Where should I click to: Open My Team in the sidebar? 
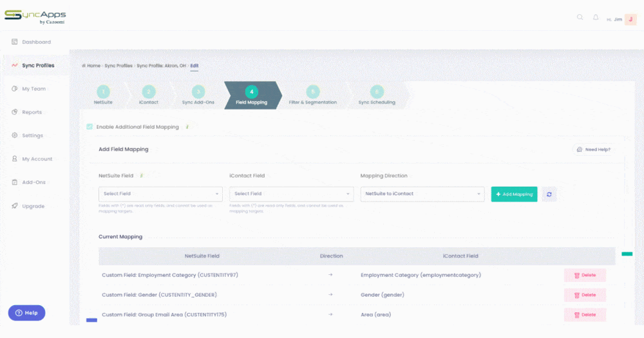click(33, 89)
